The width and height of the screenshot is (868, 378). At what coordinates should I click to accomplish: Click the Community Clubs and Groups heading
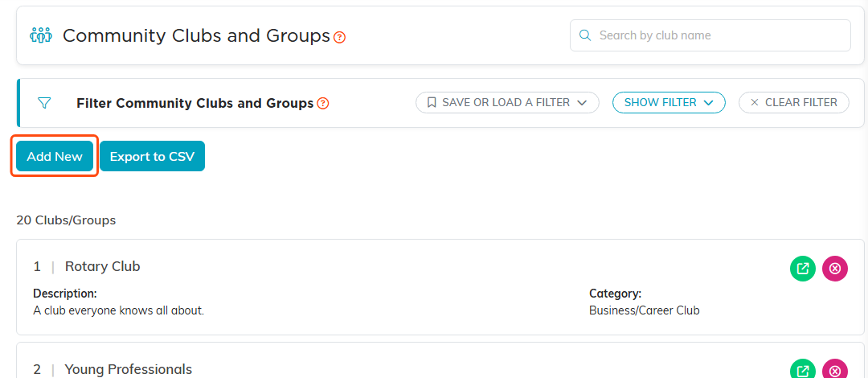[197, 36]
